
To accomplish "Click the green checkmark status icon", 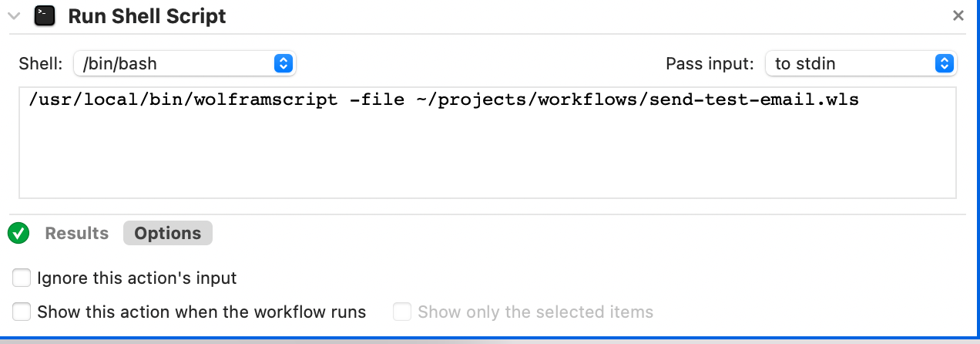I will point(18,233).
